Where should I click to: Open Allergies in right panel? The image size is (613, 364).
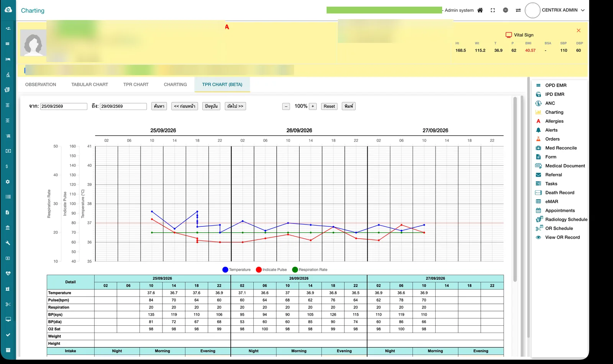click(554, 121)
